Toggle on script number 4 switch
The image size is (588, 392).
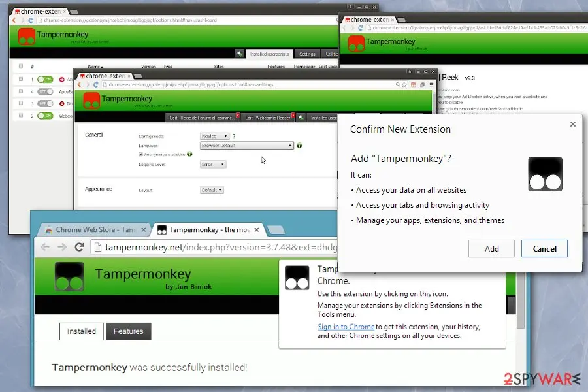point(45,91)
